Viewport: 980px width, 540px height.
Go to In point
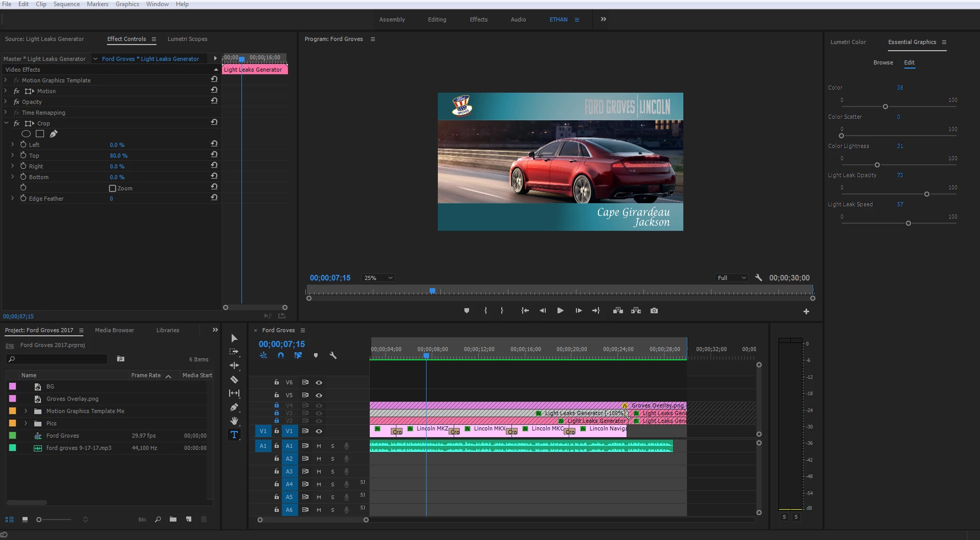[x=525, y=311]
